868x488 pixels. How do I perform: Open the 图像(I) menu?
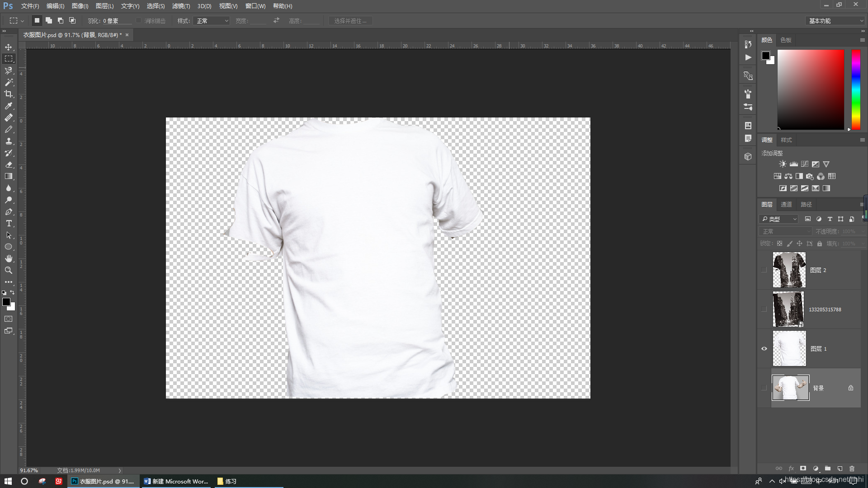coord(80,6)
